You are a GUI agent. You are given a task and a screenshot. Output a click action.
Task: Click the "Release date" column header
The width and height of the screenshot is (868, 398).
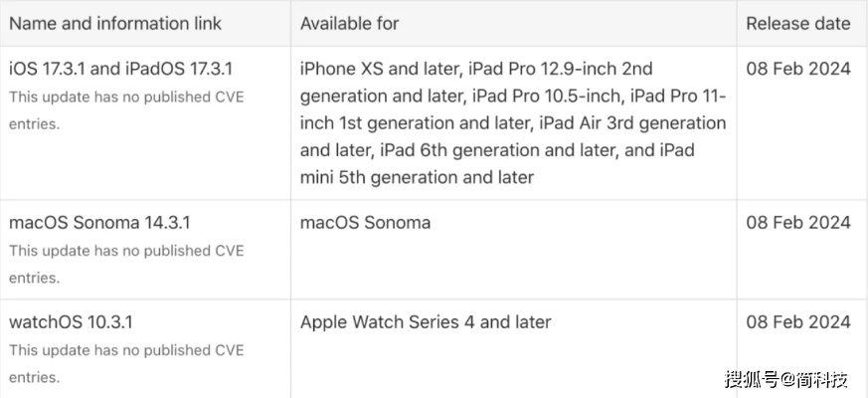coord(797,23)
